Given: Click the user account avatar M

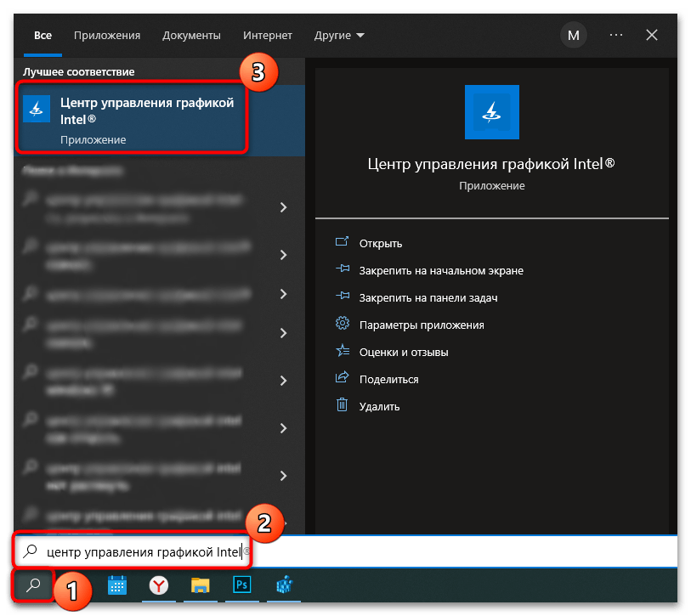Looking at the screenshot, I should point(573,35).
